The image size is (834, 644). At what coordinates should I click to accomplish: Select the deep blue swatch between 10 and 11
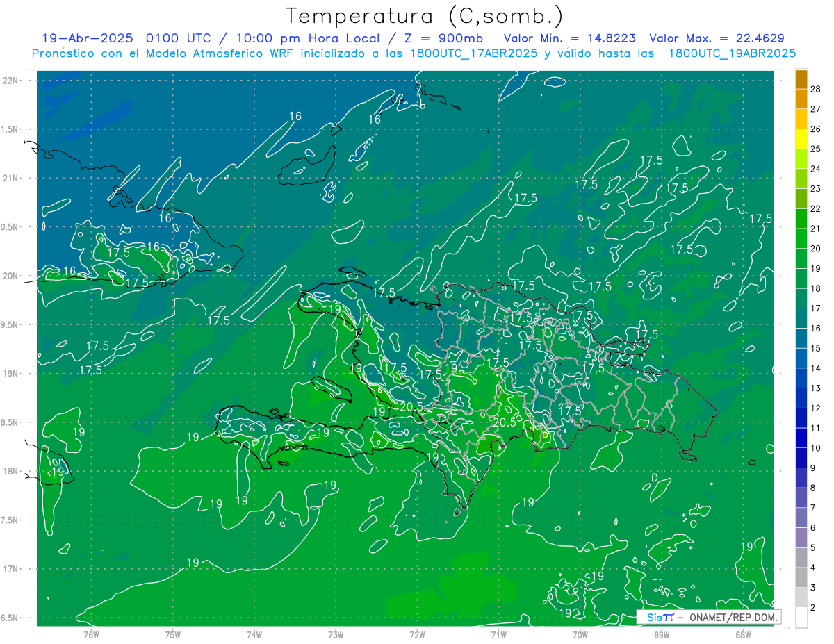click(801, 438)
